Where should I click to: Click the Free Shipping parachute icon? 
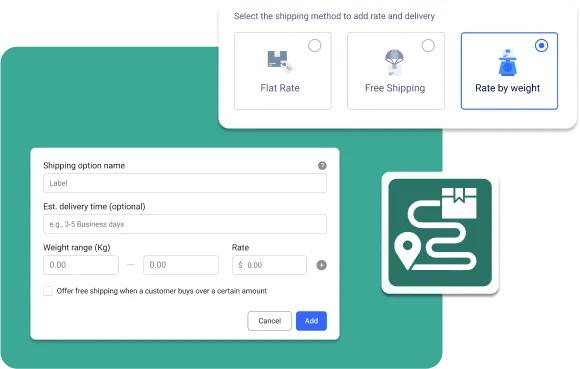[394, 62]
